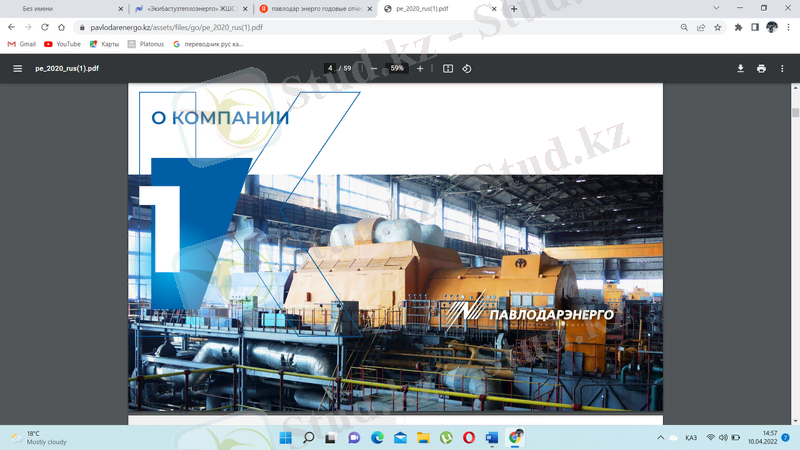Open browser zoom magnifier icon in address bar
Viewport: 800px width, 450px height.
(x=684, y=27)
